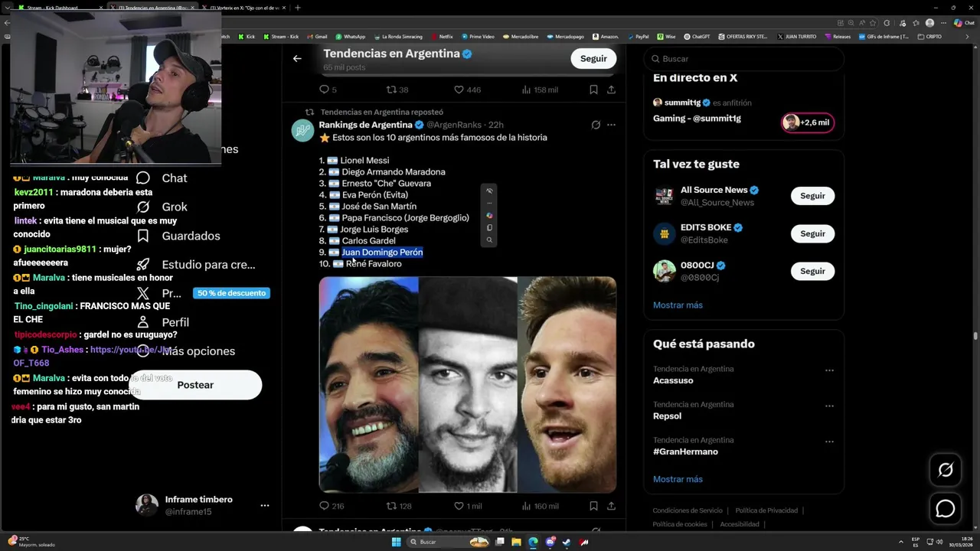Open the Netflix bookmark
Screen dimensions: 980x551
442,36
